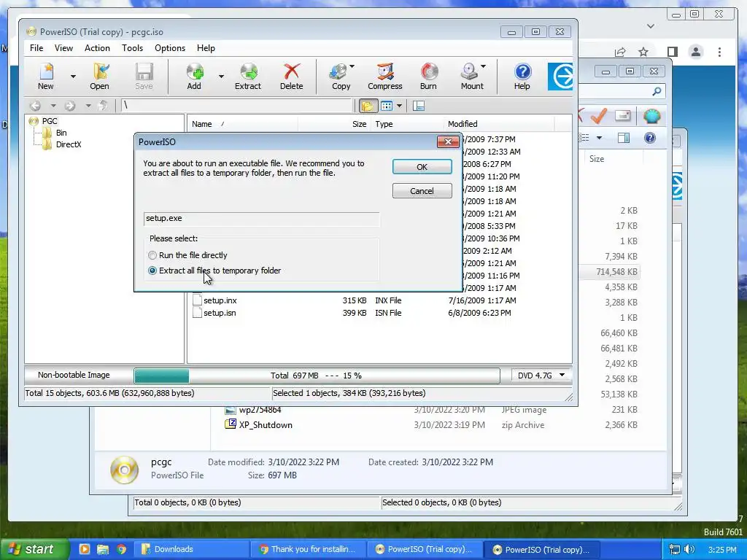Viewport: 747px width, 560px height.
Task: Click the blue arrow icon at toolbar end
Action: [560, 76]
